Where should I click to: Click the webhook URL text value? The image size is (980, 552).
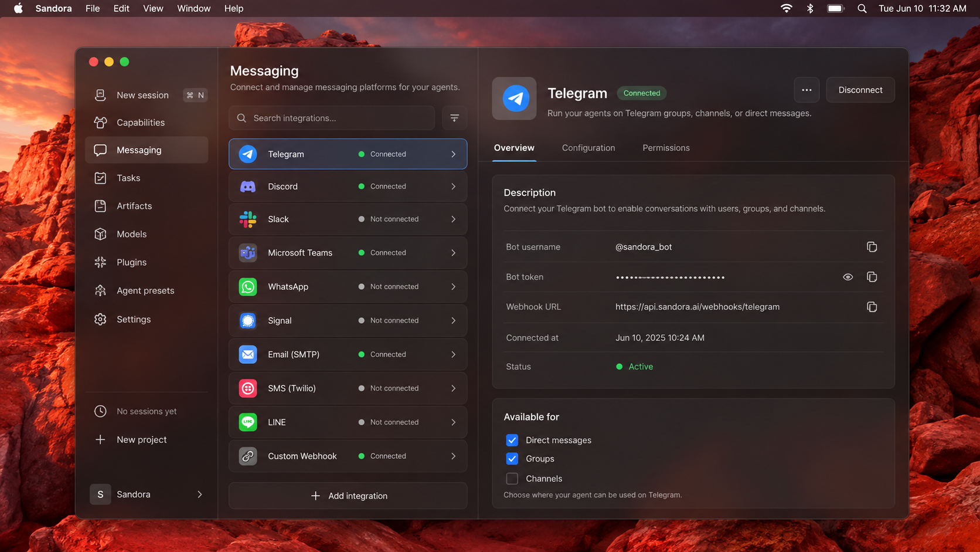pos(697,307)
